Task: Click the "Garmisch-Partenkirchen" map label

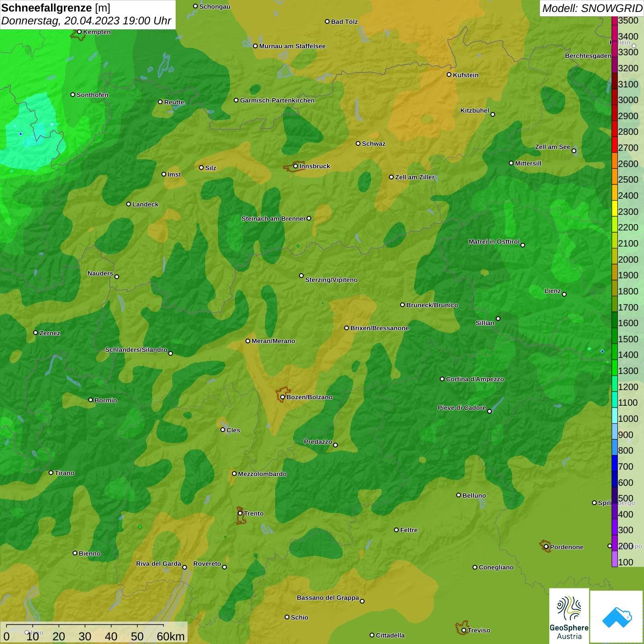Action: pos(277,100)
